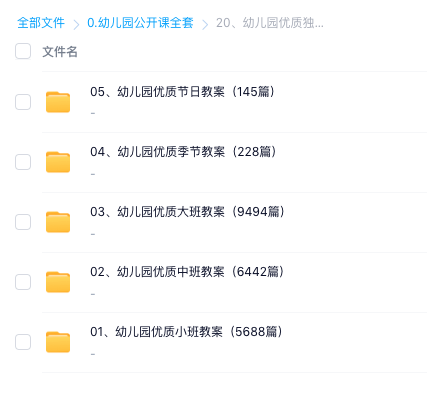
Task: Check the box for 05、幼儿园优质节日教案
Action: [x=23, y=102]
